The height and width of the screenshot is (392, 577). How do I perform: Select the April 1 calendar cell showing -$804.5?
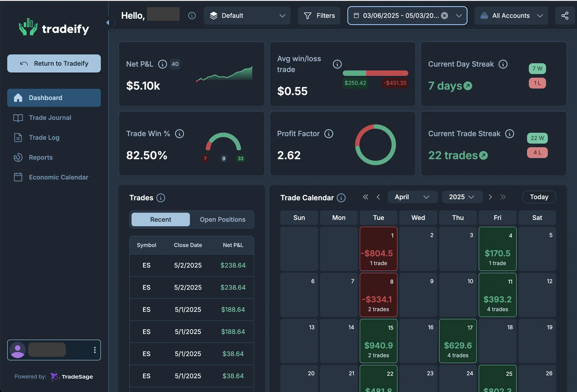click(x=379, y=249)
